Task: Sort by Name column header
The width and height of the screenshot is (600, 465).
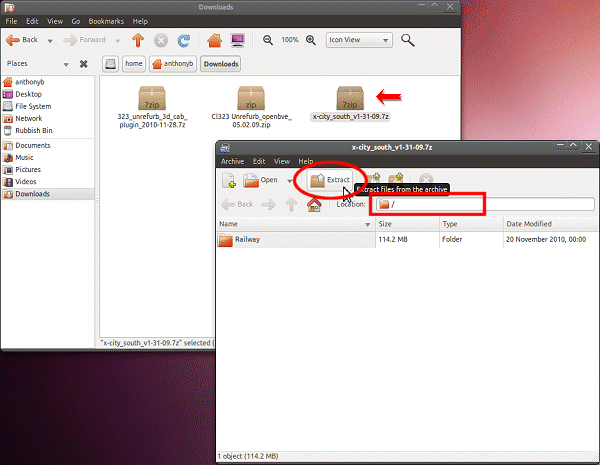Action: click(296, 224)
